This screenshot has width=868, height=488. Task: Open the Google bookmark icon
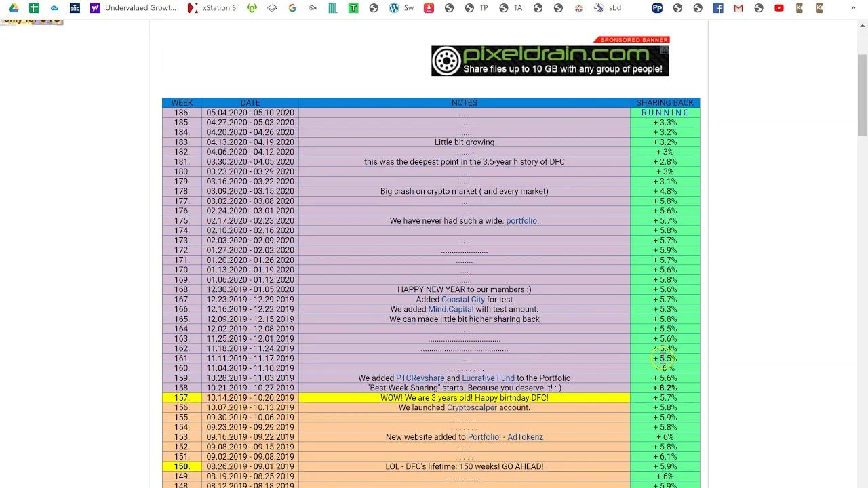[x=292, y=7]
